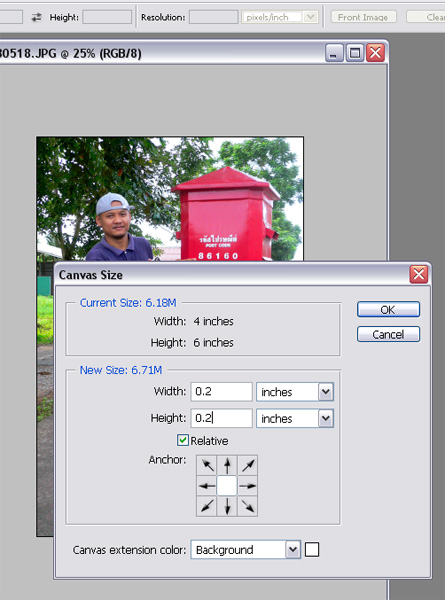The width and height of the screenshot is (445, 600).
Task: Set anchor to top-left arrow
Action: click(x=207, y=466)
